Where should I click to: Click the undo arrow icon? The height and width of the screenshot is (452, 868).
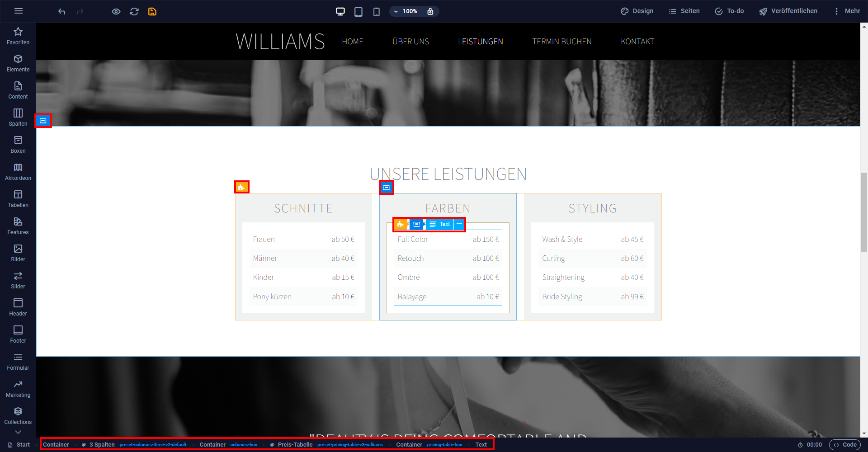click(x=62, y=11)
